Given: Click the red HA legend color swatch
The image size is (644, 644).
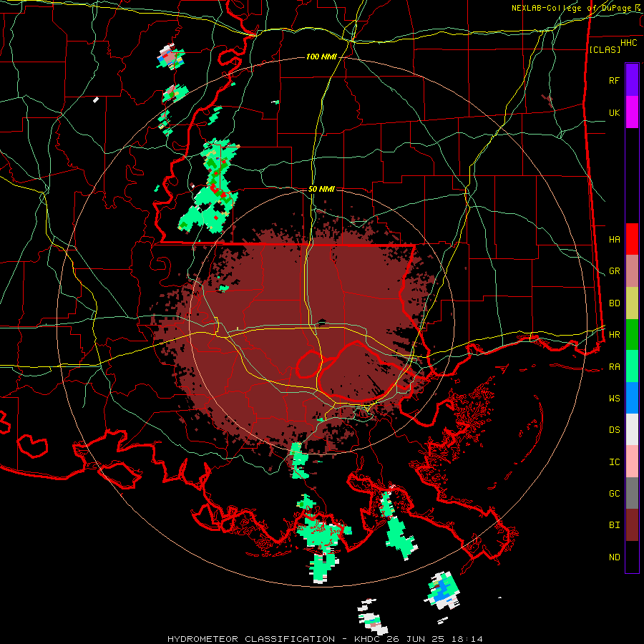Looking at the screenshot, I should click(x=632, y=239).
